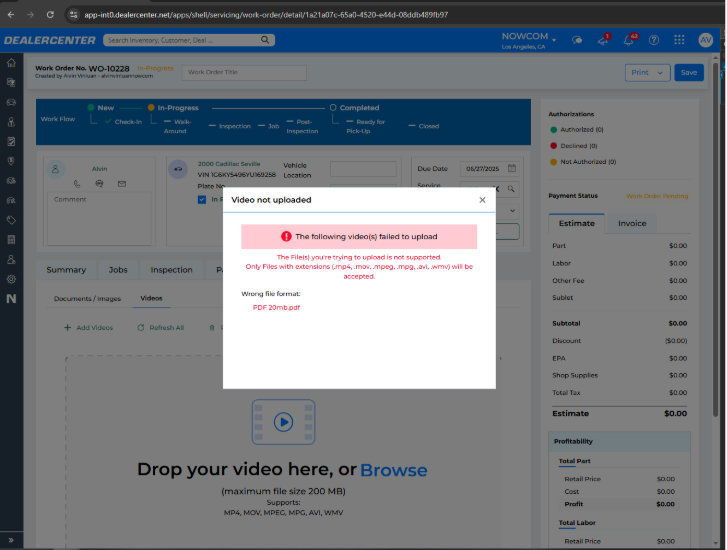The height and width of the screenshot is (550, 727).
Task: Click the customer phone icon
Action: (x=77, y=184)
